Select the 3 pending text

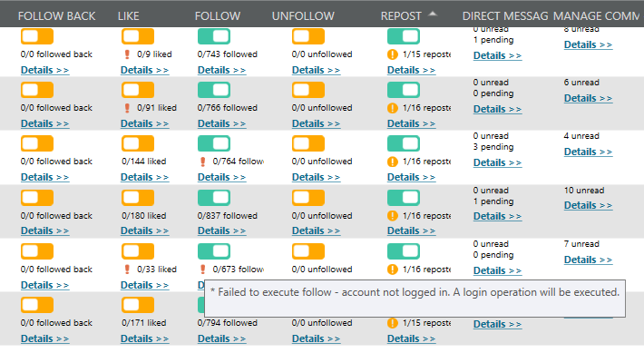click(x=493, y=147)
